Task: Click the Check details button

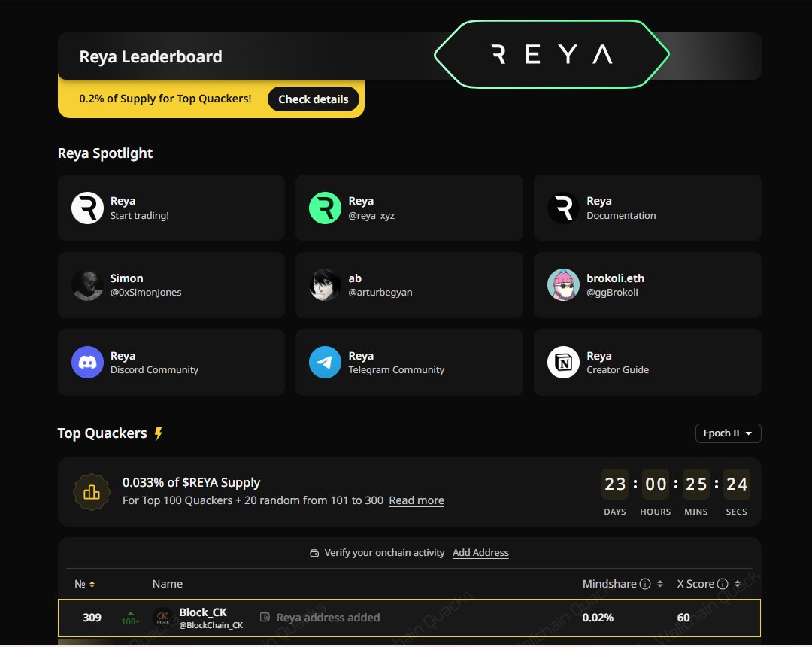Action: pyautogui.click(x=314, y=99)
